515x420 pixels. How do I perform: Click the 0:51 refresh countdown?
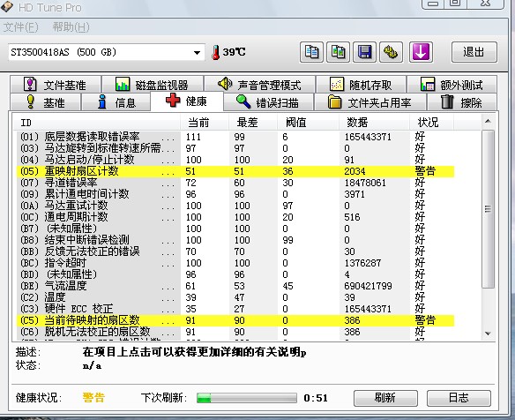pyautogui.click(x=316, y=398)
